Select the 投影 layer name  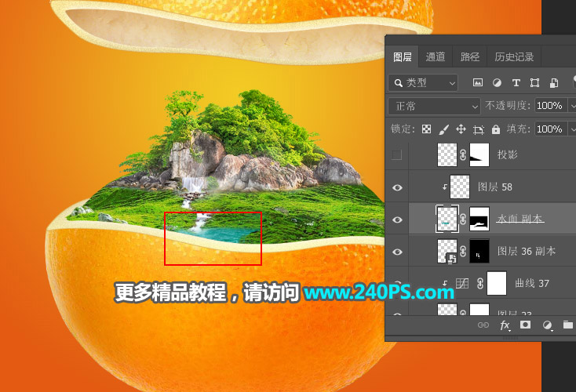(x=507, y=154)
